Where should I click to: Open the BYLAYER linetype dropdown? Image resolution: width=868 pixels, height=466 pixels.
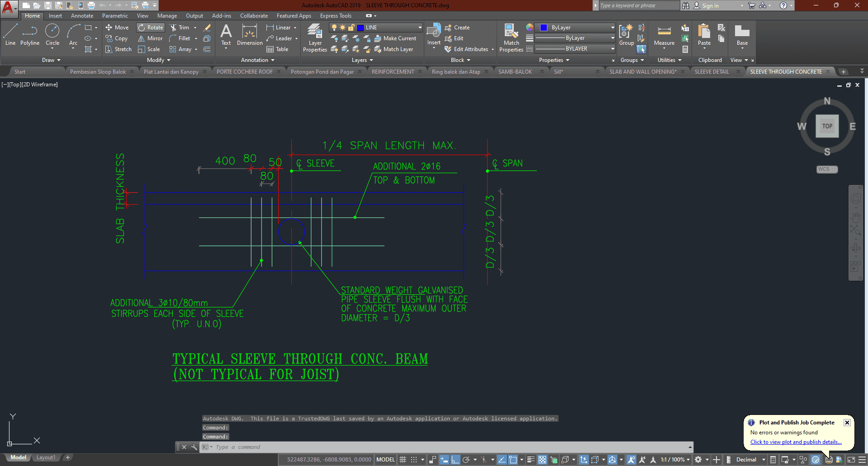574,49
